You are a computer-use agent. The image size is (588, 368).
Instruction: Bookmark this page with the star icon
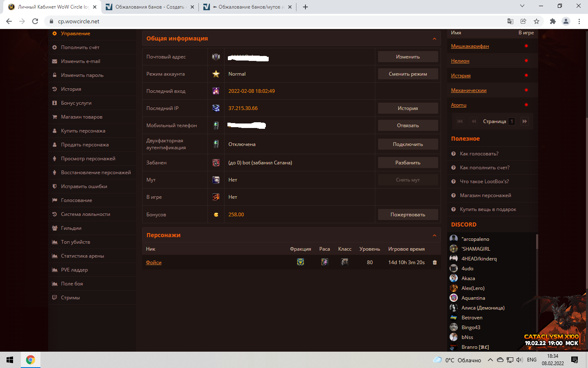tap(537, 21)
